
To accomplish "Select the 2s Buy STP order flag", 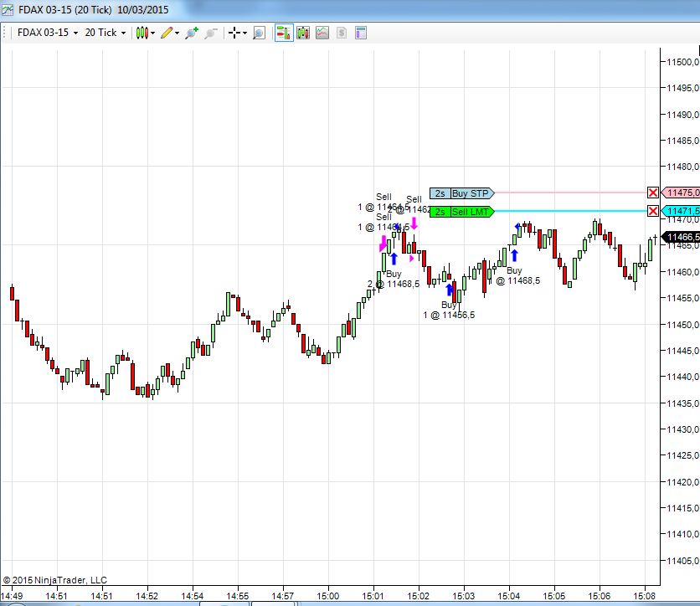I will coord(462,193).
